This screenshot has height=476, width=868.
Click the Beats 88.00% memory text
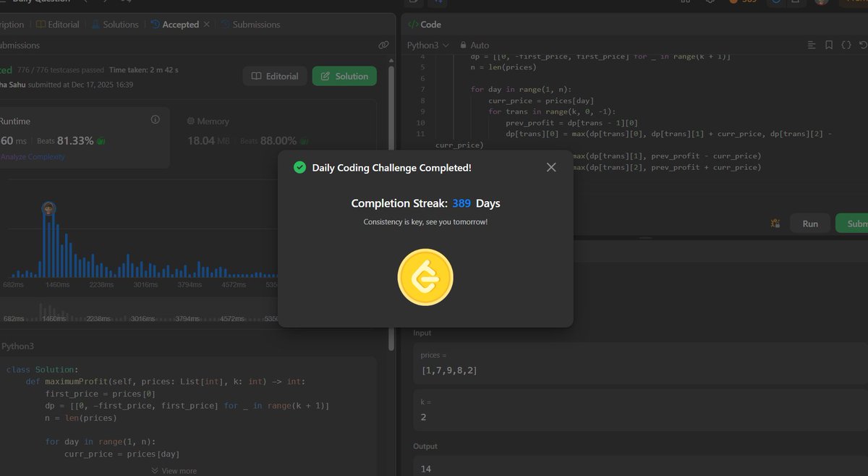268,140
